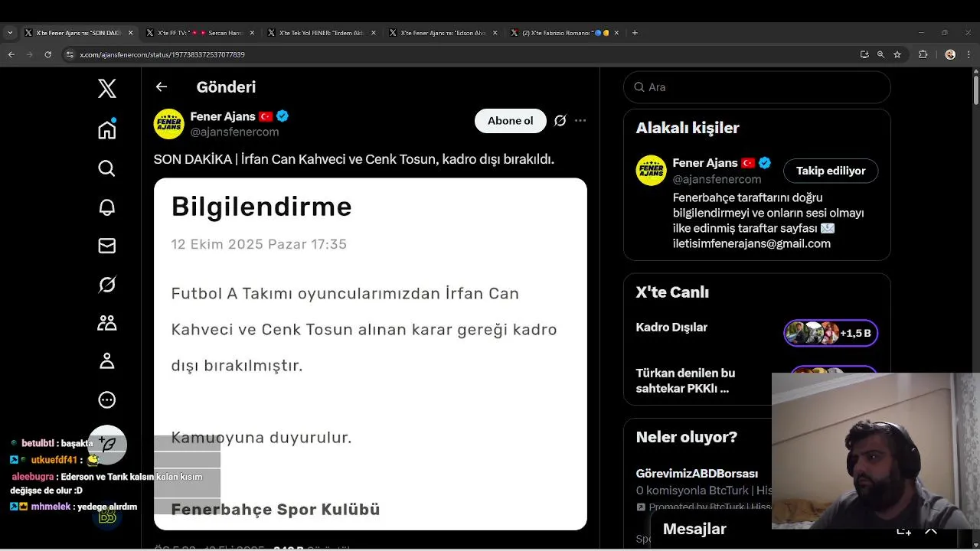Compose new message in Mesajlar bar

point(904,530)
